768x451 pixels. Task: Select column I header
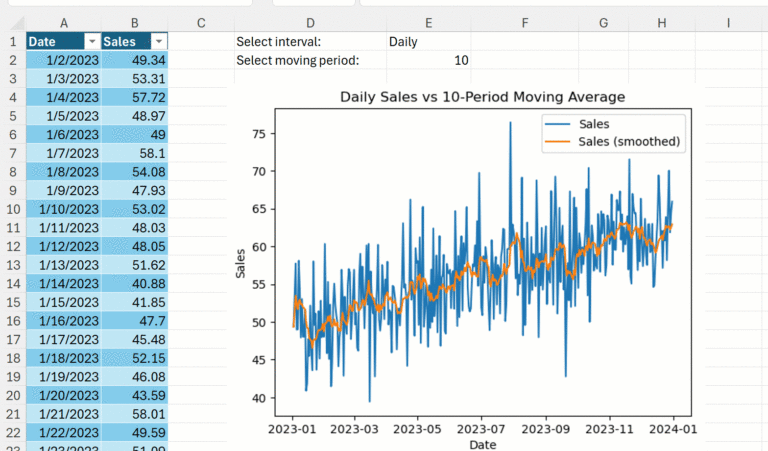pos(729,22)
